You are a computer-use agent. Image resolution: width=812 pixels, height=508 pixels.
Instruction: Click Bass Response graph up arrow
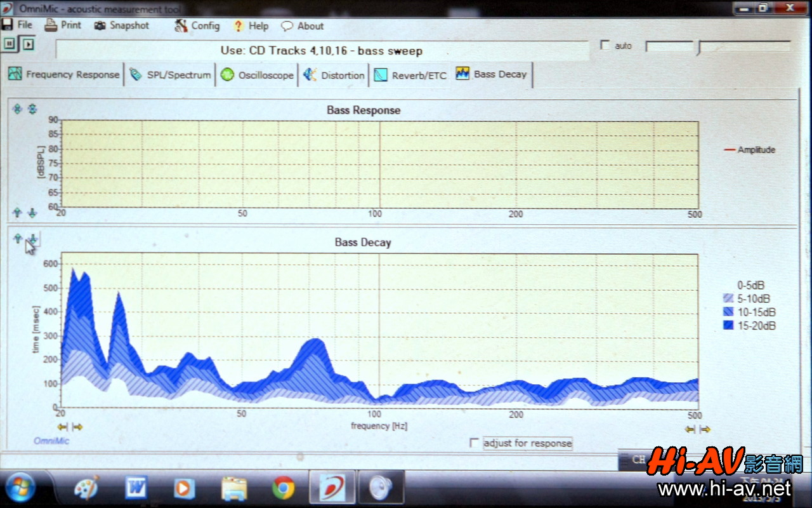point(18,213)
